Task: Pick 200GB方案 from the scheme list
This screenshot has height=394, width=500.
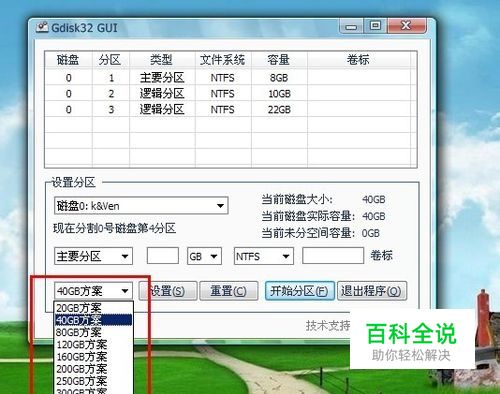Action: [x=94, y=368]
